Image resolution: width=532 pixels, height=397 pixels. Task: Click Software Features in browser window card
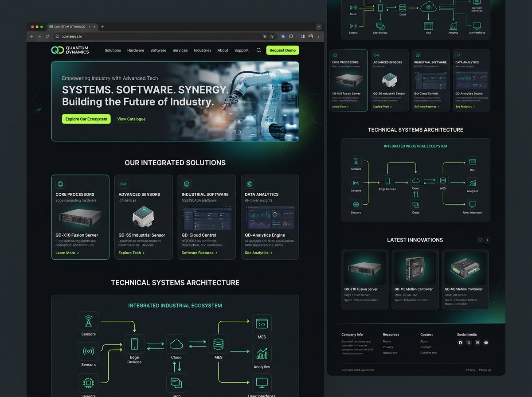coord(199,253)
